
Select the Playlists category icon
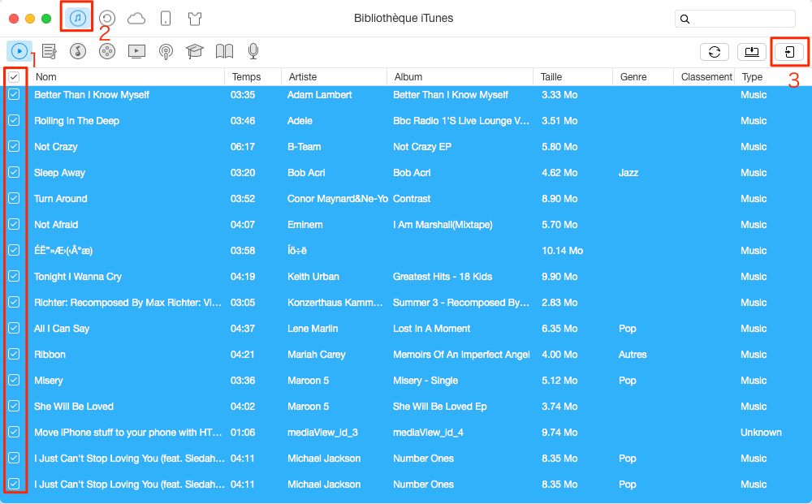[x=50, y=51]
